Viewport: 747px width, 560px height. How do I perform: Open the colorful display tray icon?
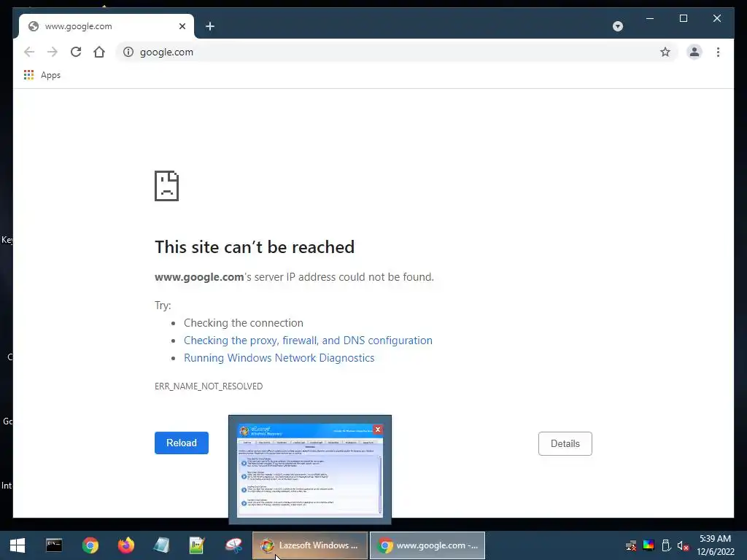tap(649, 545)
